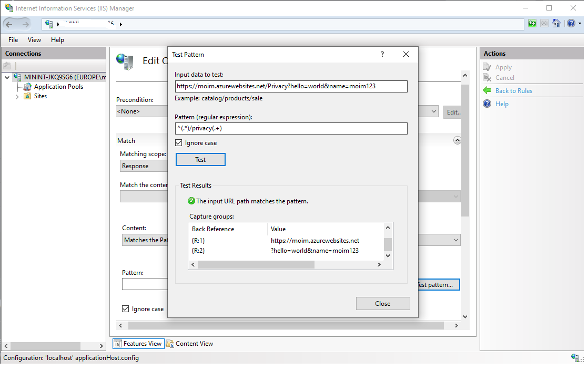
Task: Switch to Content View tab
Action: click(190, 344)
